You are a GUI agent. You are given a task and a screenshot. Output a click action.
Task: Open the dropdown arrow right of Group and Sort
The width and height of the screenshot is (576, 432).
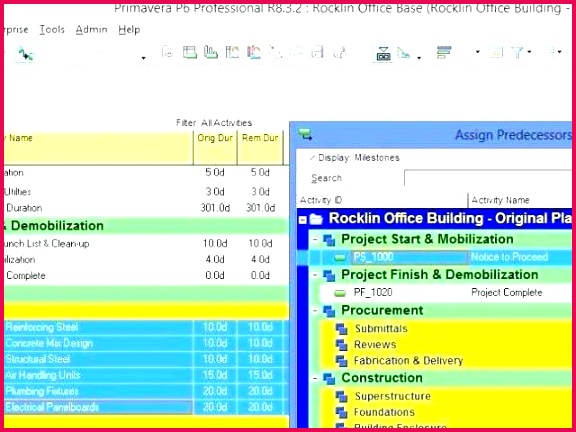pos(478,52)
